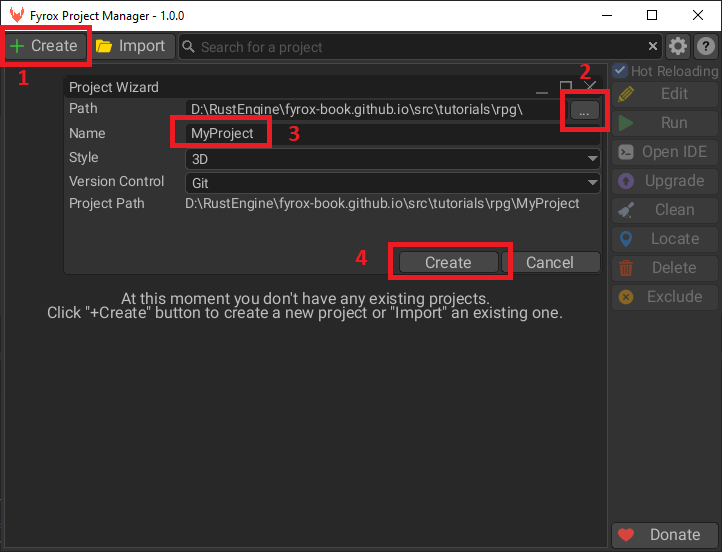Click the help question mark icon
Image resolution: width=722 pixels, height=552 pixels.
[705, 46]
